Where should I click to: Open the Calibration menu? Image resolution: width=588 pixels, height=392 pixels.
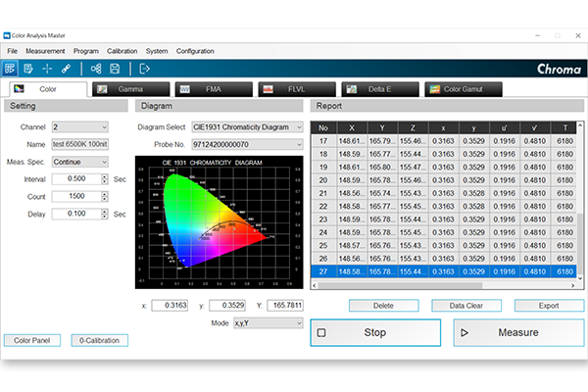[x=122, y=51]
